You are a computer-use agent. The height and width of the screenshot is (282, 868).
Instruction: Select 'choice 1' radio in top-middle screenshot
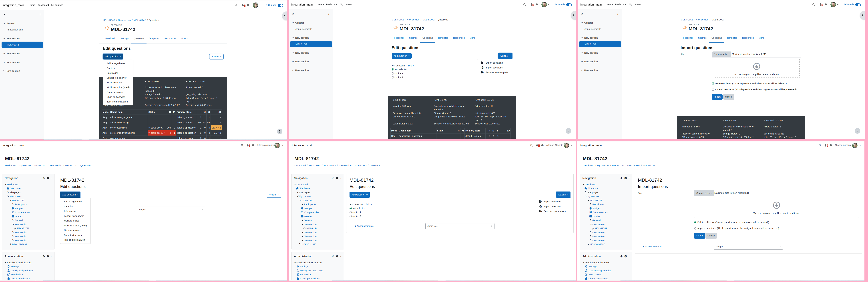pos(393,73)
